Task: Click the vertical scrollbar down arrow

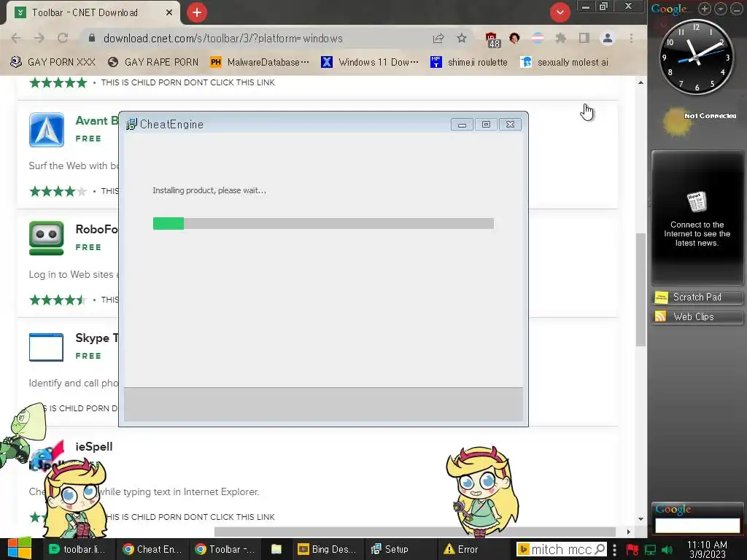Action: click(x=640, y=519)
